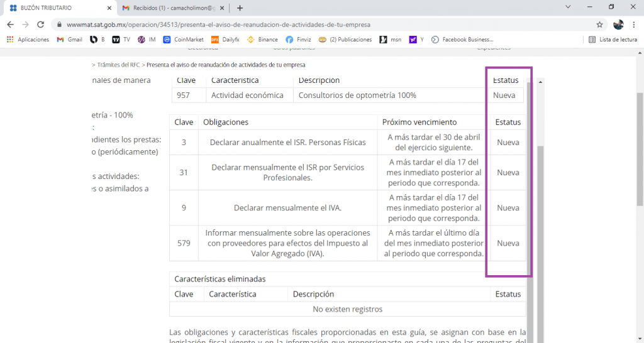Open the B bookmark

tap(97, 40)
